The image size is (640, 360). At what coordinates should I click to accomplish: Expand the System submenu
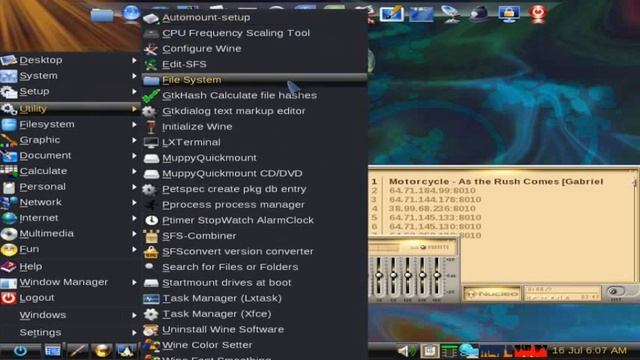click(70, 76)
